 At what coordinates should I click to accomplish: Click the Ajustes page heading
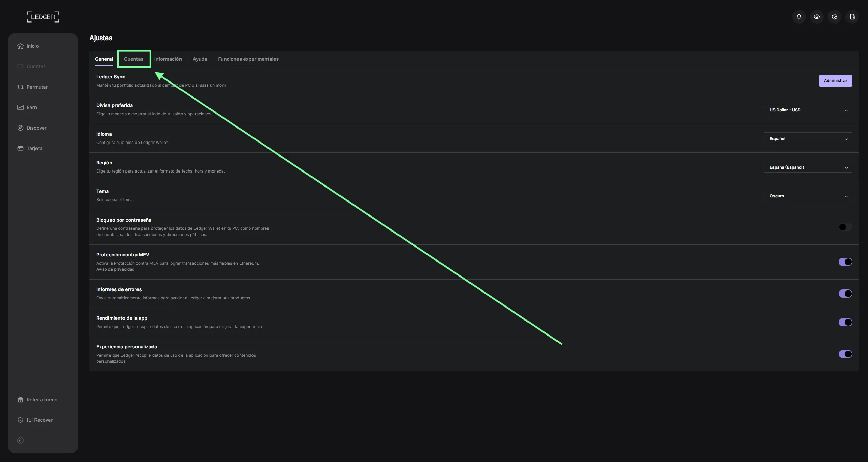101,38
